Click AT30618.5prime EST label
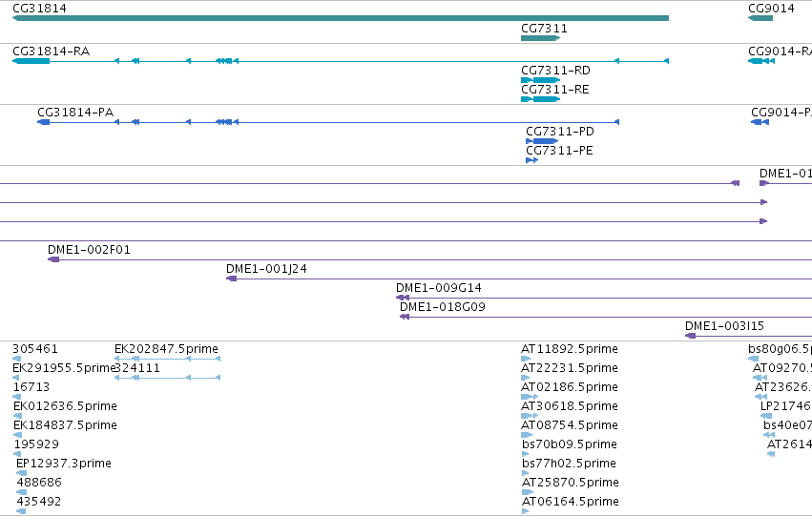The height and width of the screenshot is (516, 812). [569, 406]
